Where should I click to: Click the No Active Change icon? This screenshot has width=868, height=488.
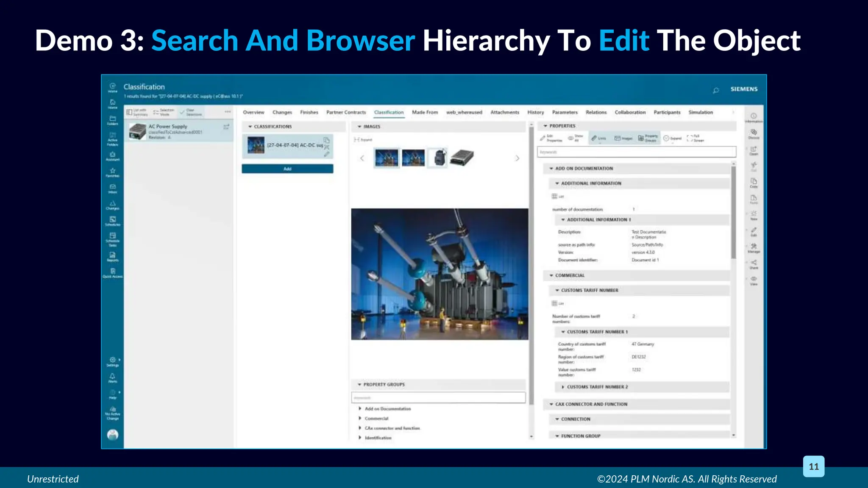[x=113, y=413]
